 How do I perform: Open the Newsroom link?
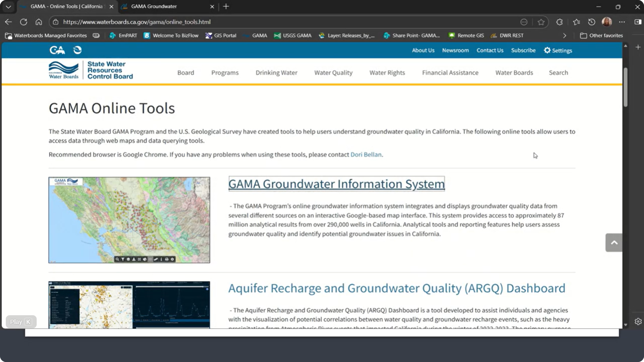455,50
